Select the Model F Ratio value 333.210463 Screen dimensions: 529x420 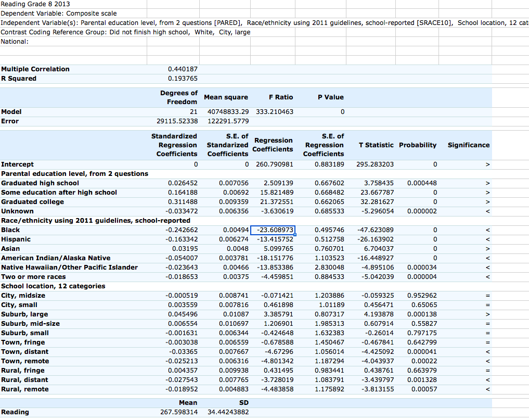point(275,112)
